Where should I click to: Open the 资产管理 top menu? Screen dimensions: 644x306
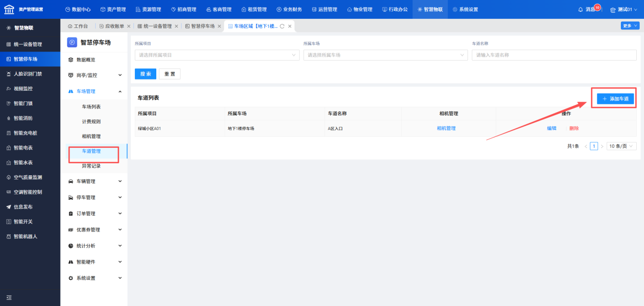tap(113, 9)
